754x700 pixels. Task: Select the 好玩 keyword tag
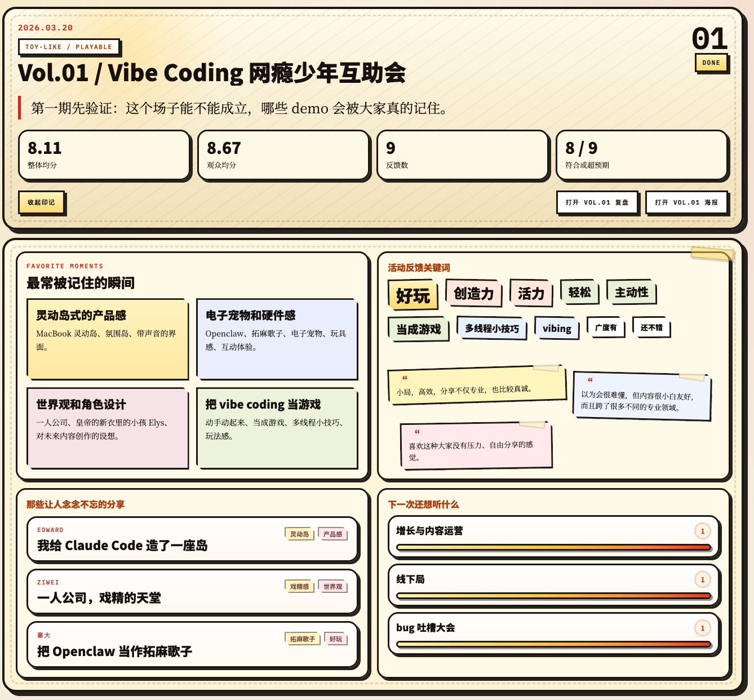413,295
